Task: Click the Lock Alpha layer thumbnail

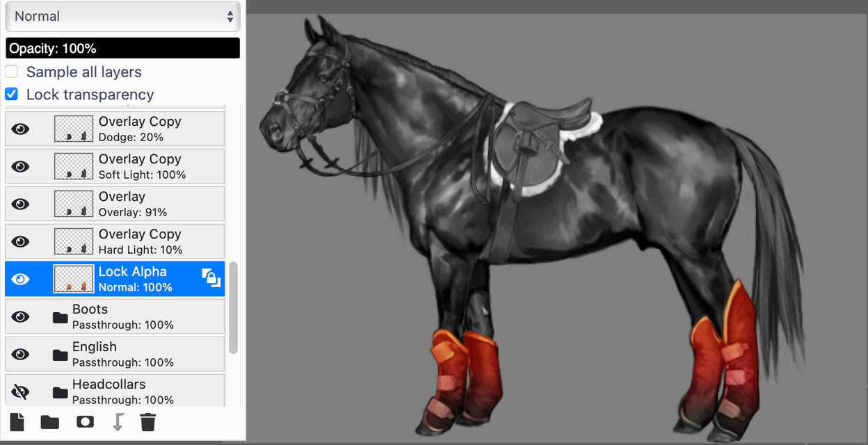Action: click(74, 279)
